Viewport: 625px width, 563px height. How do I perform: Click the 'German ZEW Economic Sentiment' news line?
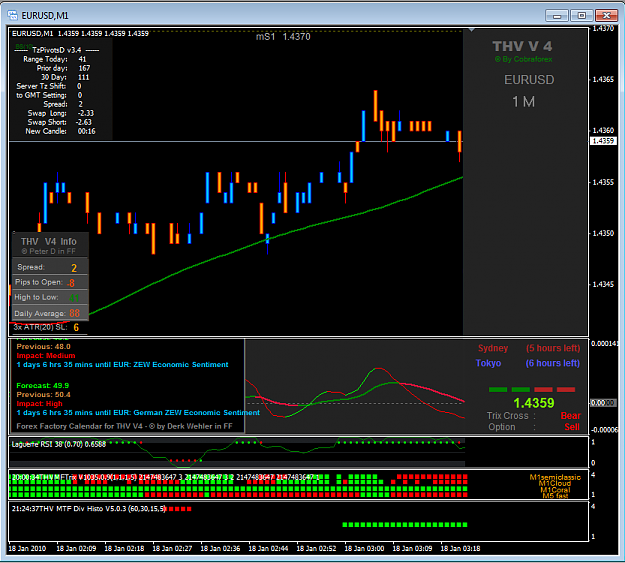tap(138, 413)
